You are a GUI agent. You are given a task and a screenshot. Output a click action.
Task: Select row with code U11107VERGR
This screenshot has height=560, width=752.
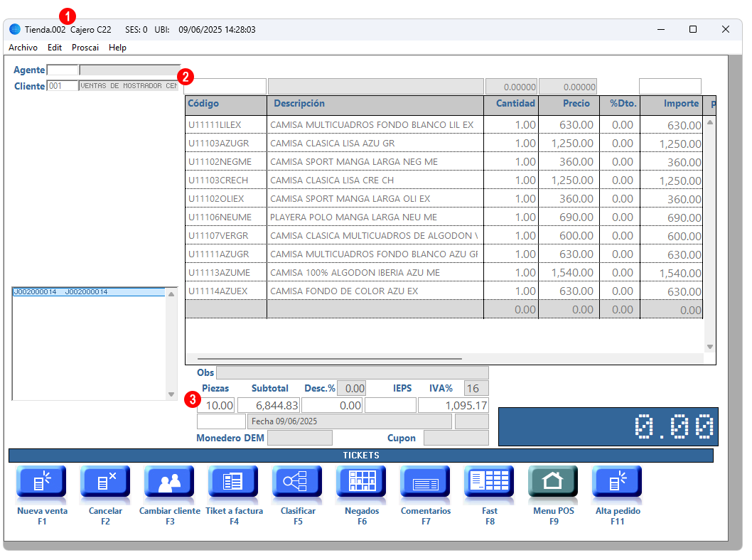click(444, 236)
